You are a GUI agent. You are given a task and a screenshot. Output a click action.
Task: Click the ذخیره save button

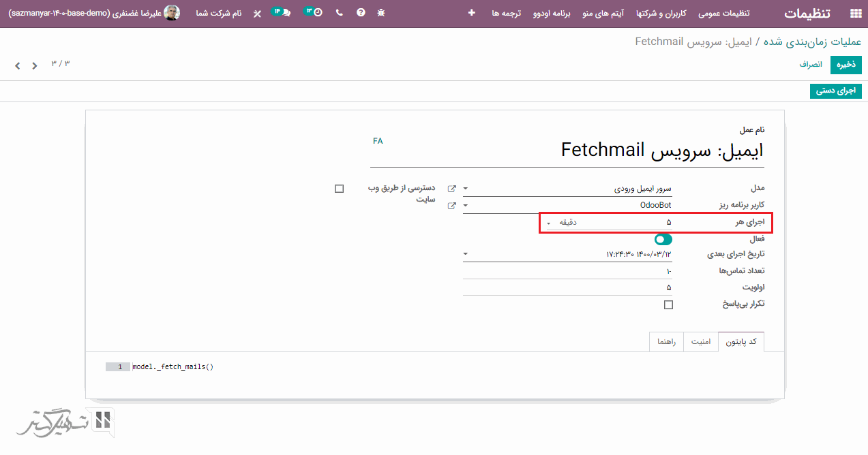[846, 65]
